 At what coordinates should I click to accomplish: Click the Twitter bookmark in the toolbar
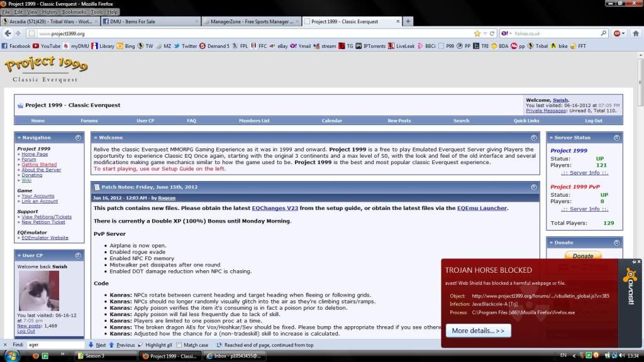coord(186,46)
